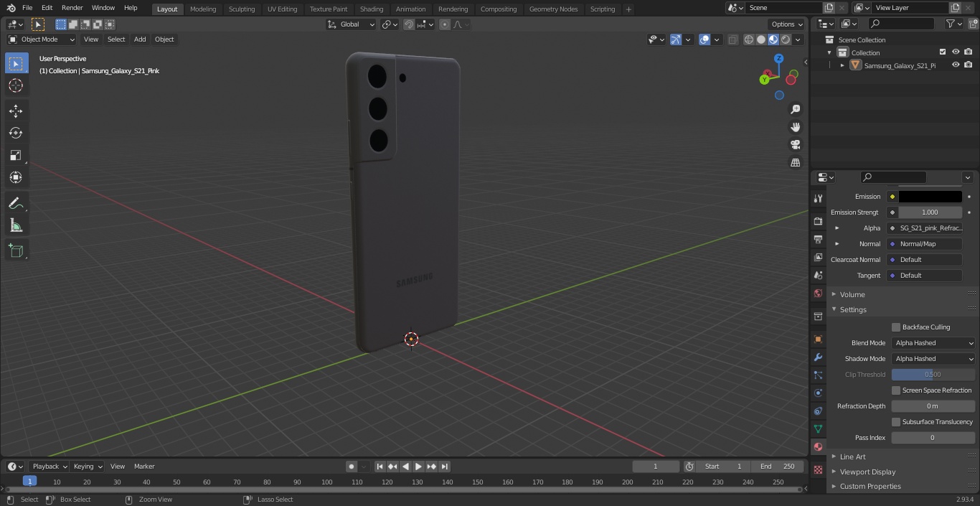
Task: Open the viewport Add menu
Action: click(x=140, y=39)
